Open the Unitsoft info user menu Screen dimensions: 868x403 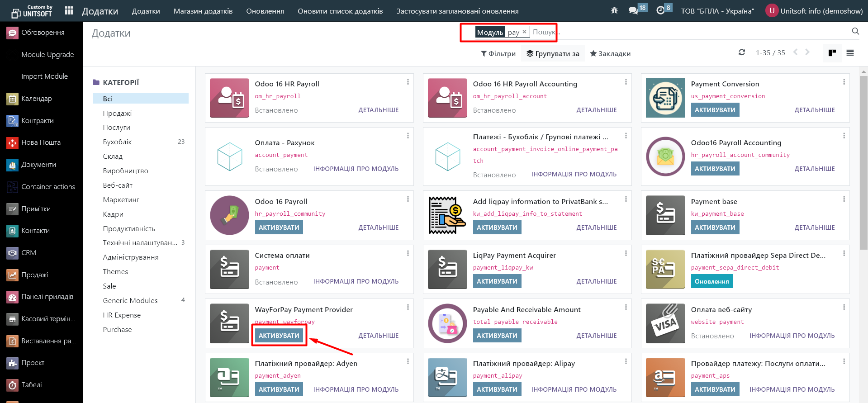click(814, 11)
